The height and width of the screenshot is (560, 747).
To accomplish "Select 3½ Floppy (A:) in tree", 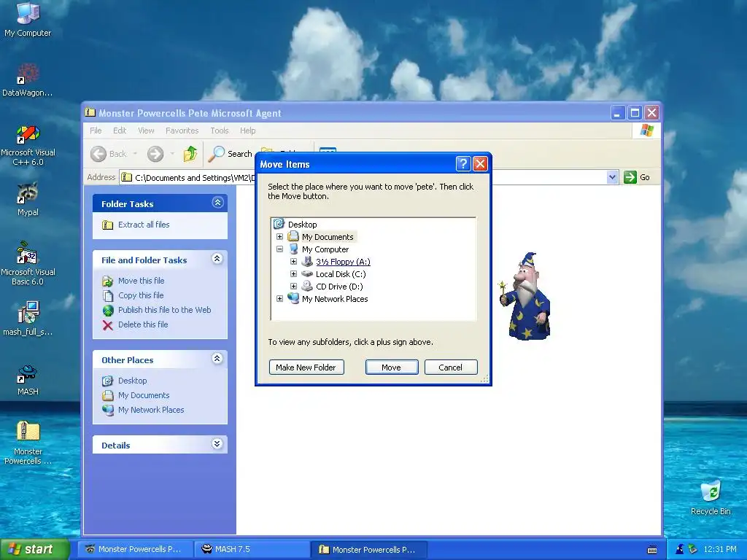I will tap(343, 262).
